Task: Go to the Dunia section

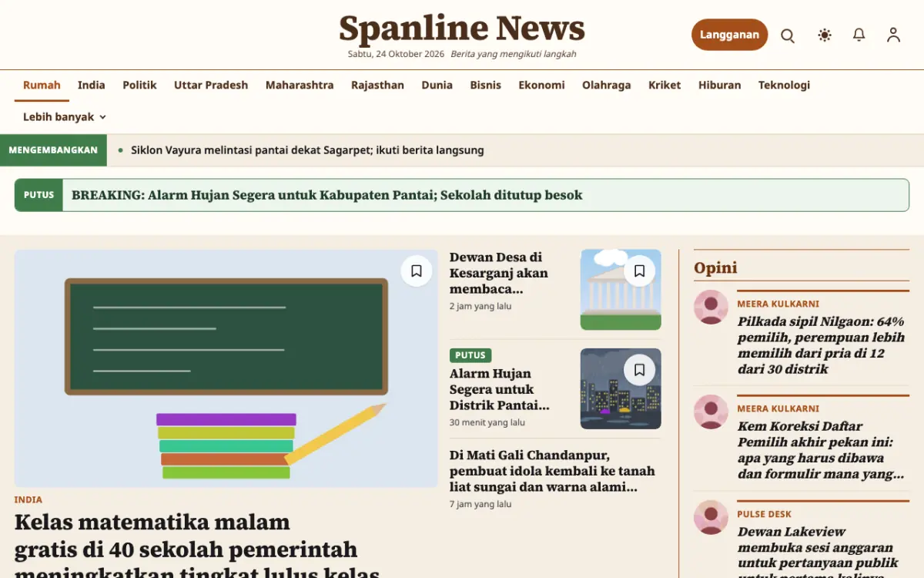Action: tap(437, 86)
